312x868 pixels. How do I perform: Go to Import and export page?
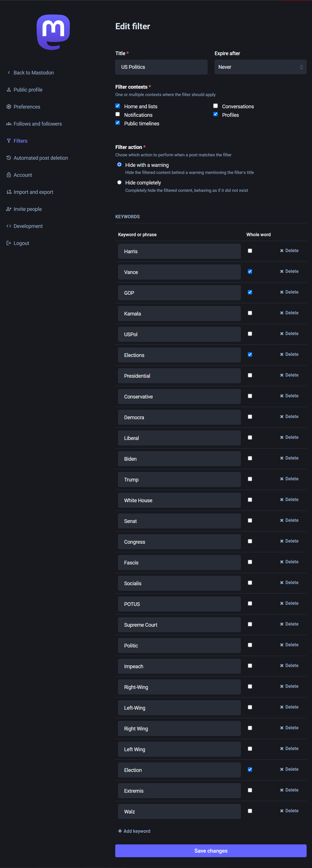[33, 192]
